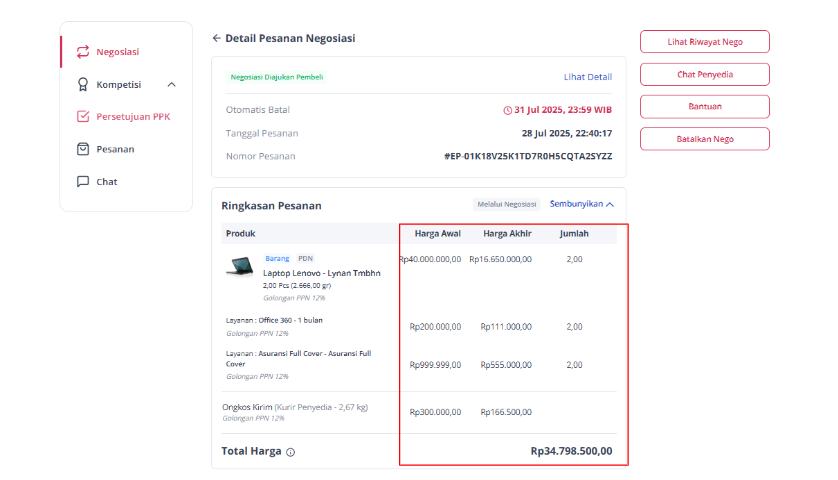838x480 pixels.
Task: Click the Bantuan button
Action: 705,106
